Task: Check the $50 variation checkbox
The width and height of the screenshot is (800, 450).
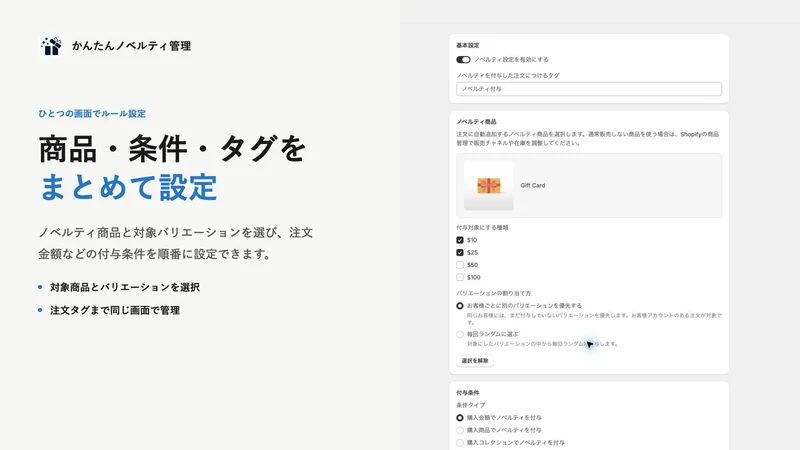Action: pyautogui.click(x=460, y=265)
